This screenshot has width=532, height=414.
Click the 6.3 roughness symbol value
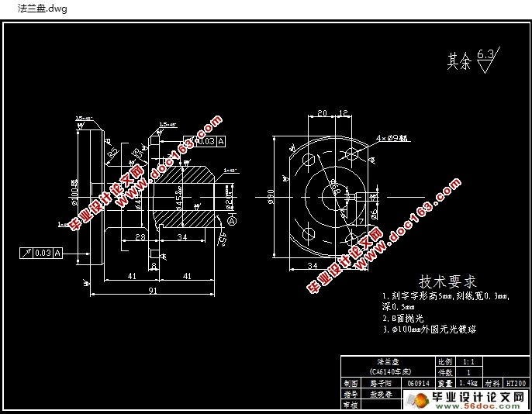coord(485,54)
